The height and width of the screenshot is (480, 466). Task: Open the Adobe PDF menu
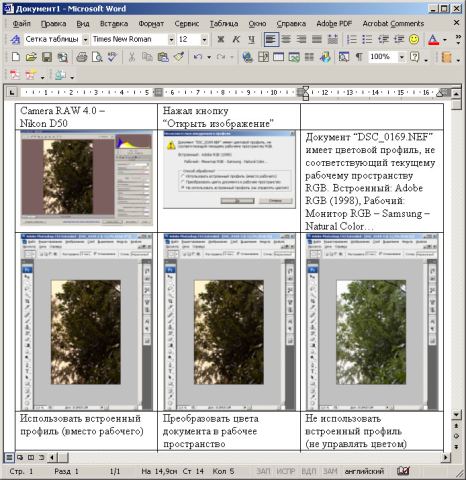click(x=334, y=24)
